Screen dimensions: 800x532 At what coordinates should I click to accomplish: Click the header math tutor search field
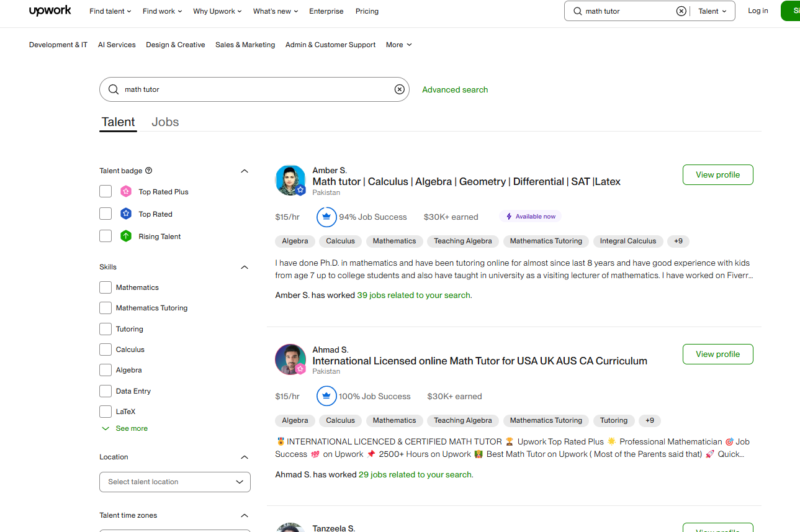point(628,11)
